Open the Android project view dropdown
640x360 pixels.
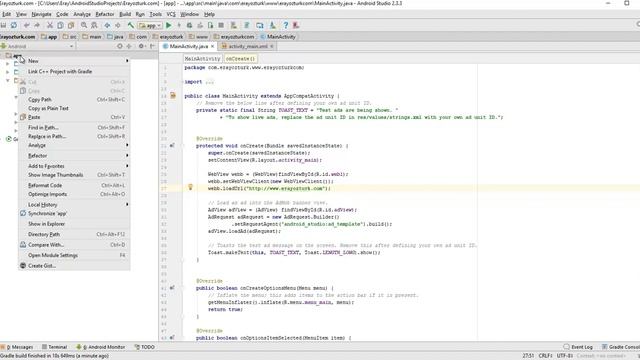(x=37, y=46)
